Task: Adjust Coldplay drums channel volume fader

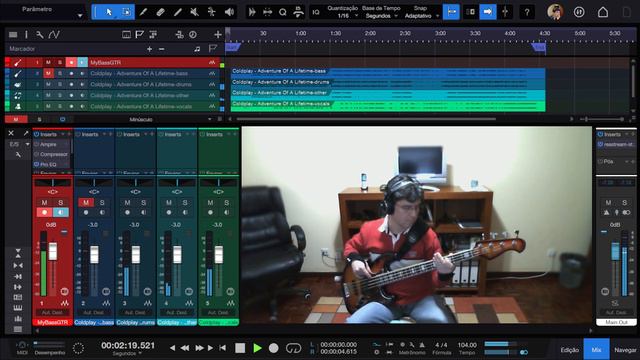Action: tap(136, 254)
